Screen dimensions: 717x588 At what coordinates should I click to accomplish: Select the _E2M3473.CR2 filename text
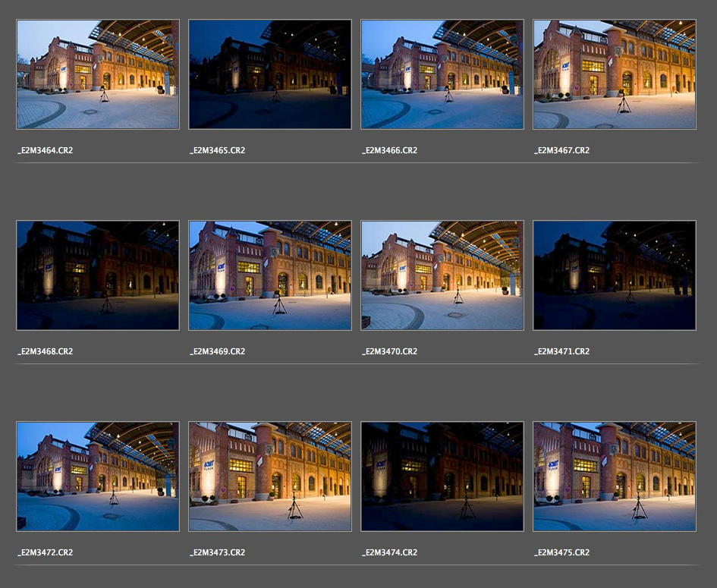click(x=217, y=552)
